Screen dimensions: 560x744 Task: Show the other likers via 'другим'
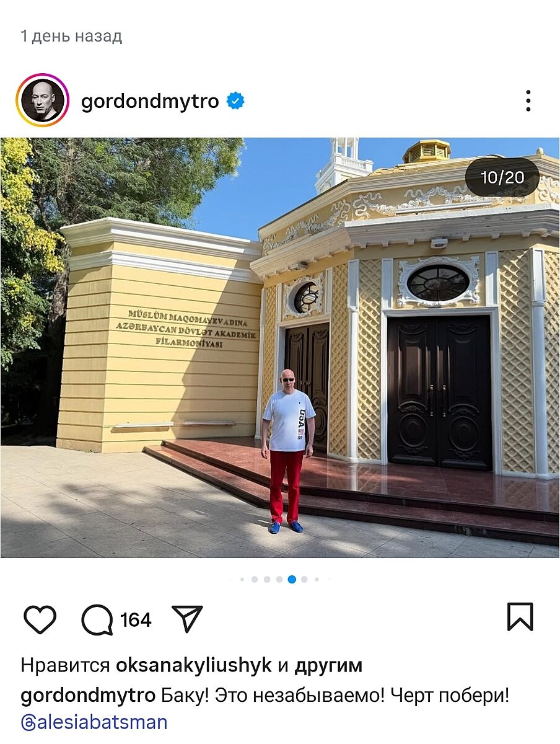point(328,666)
